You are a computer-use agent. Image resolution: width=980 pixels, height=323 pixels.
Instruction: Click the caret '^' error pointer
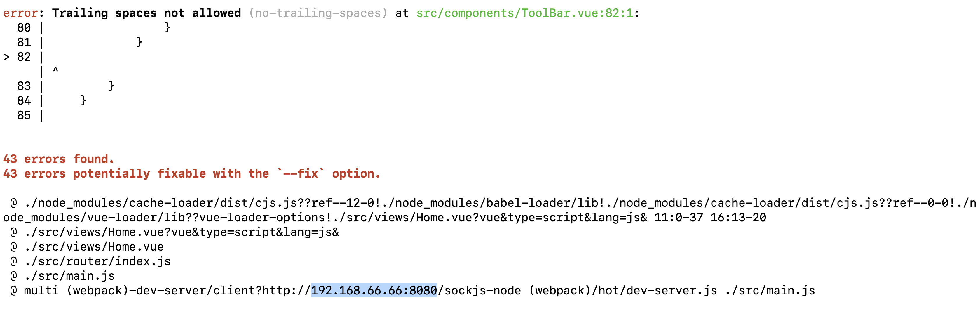point(55,70)
